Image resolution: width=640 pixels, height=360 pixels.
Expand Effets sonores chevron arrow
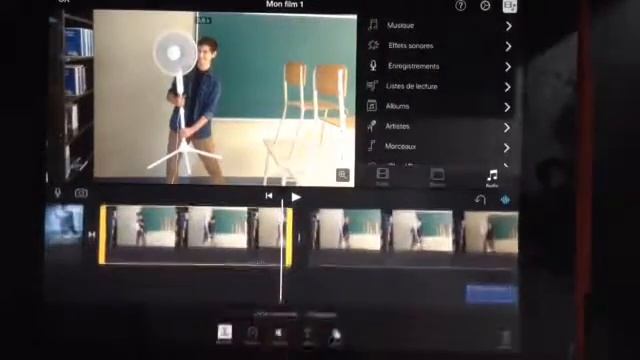point(508,47)
